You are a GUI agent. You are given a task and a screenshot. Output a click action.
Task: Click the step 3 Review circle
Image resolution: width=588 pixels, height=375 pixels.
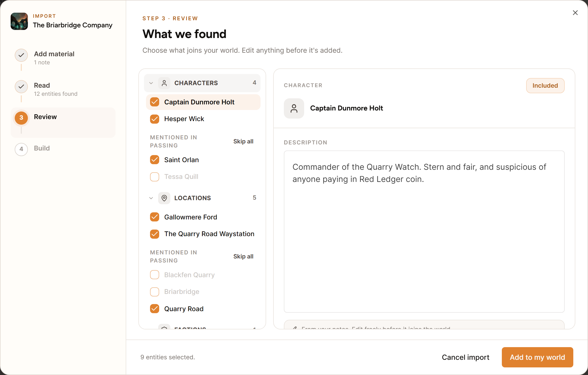21,118
